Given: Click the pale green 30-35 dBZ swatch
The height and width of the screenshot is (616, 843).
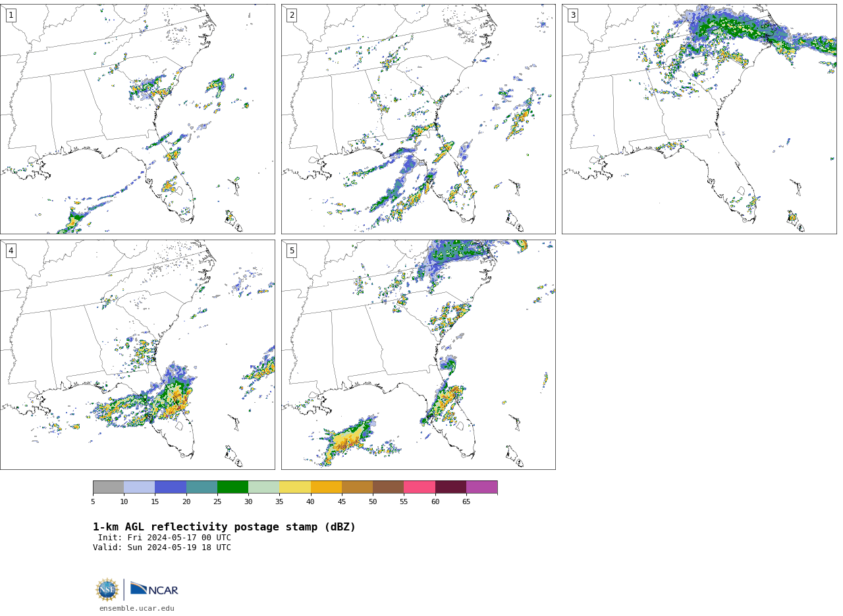Looking at the screenshot, I should point(263,487).
